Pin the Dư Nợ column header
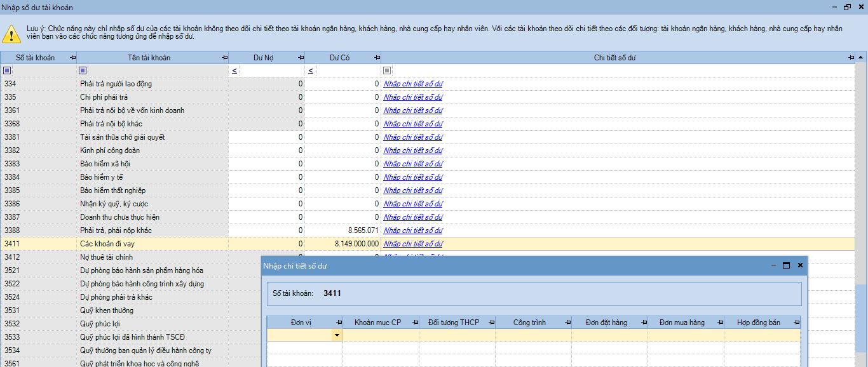The image size is (868, 367). click(x=301, y=58)
